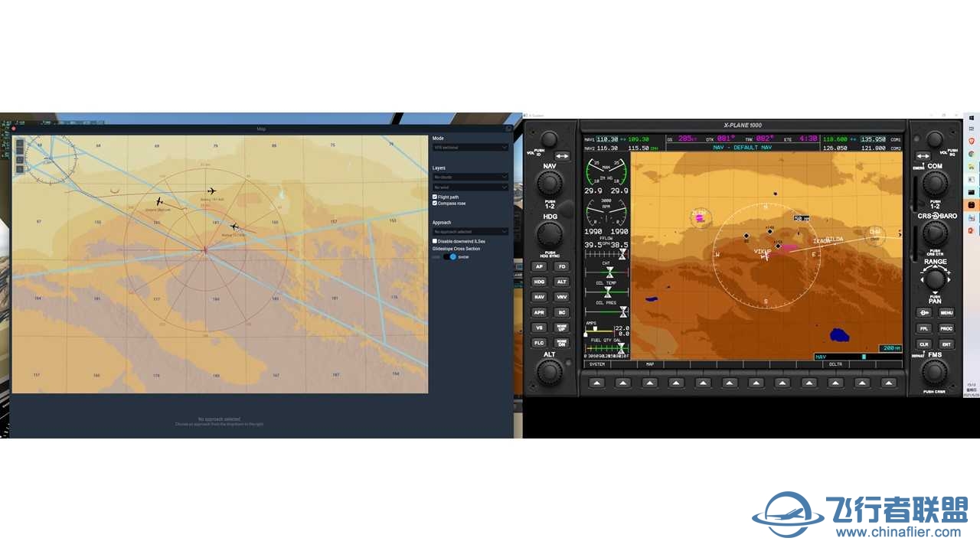The image size is (980, 551).
Task: Click the COM frequency swap arrow button
Action: [x=923, y=156]
